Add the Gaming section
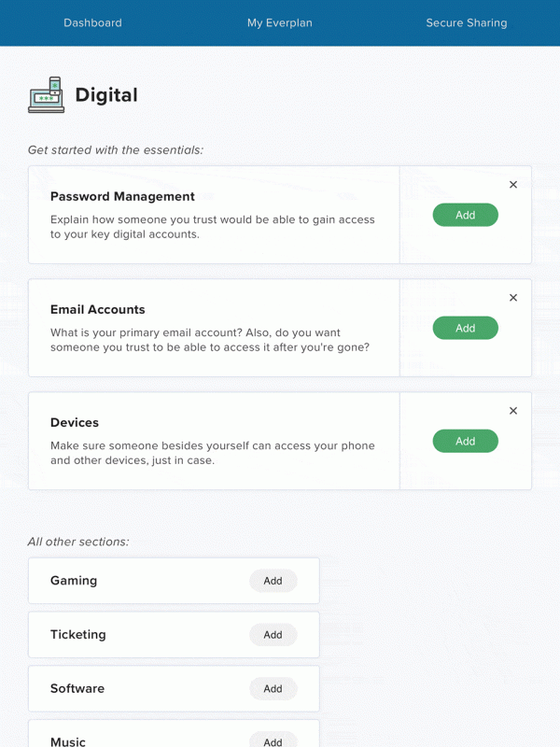 click(x=273, y=581)
